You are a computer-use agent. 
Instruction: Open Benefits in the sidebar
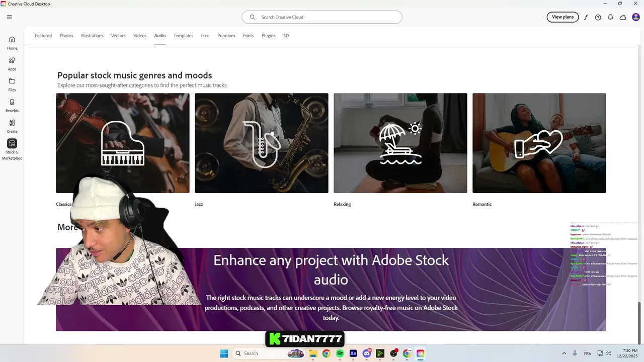(x=12, y=105)
